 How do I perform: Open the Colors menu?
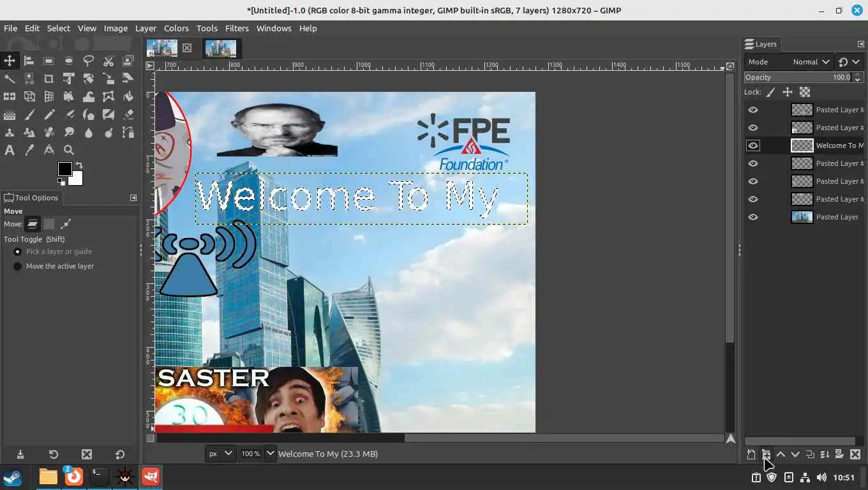pyautogui.click(x=176, y=28)
